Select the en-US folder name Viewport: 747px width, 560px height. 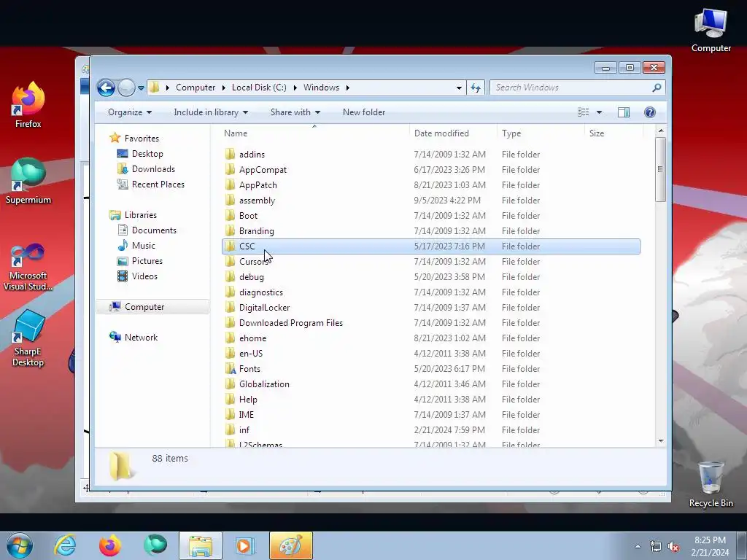coord(251,354)
